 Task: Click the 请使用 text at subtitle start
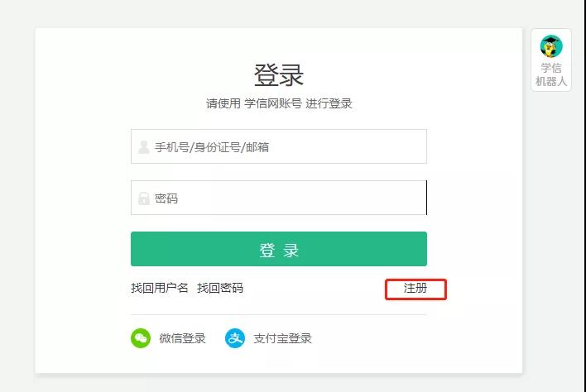pyautogui.click(x=223, y=103)
